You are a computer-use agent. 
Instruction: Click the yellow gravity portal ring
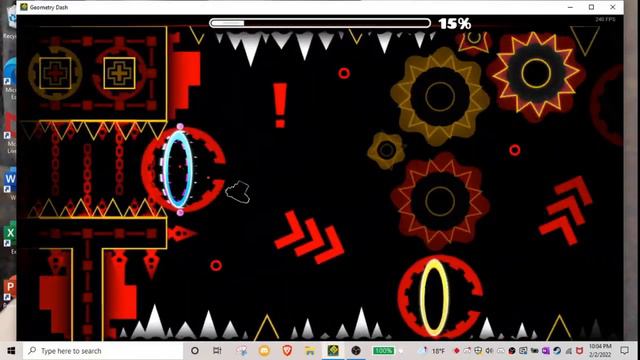click(434, 297)
